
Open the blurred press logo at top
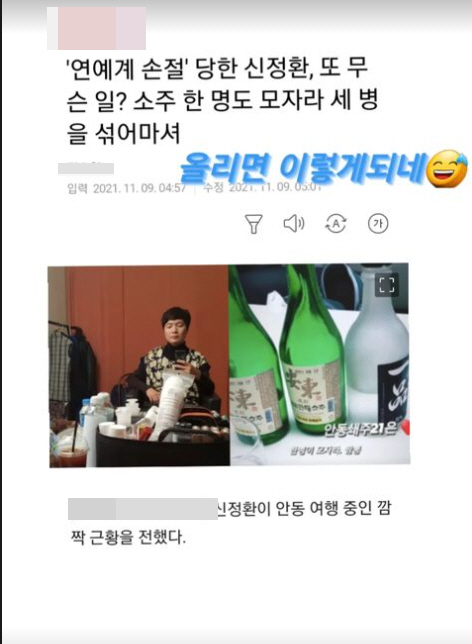[x=97, y=28]
